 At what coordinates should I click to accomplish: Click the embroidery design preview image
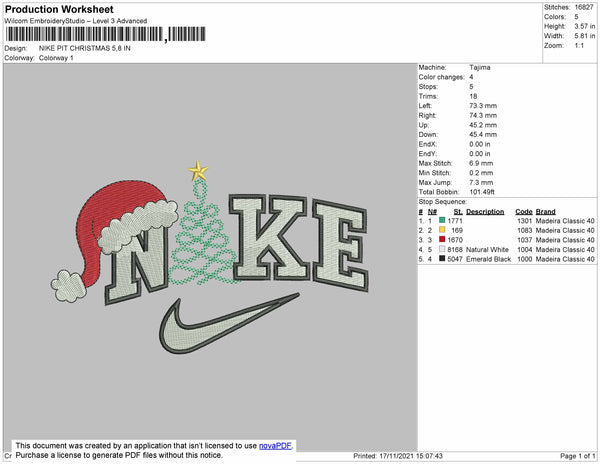click(x=210, y=257)
